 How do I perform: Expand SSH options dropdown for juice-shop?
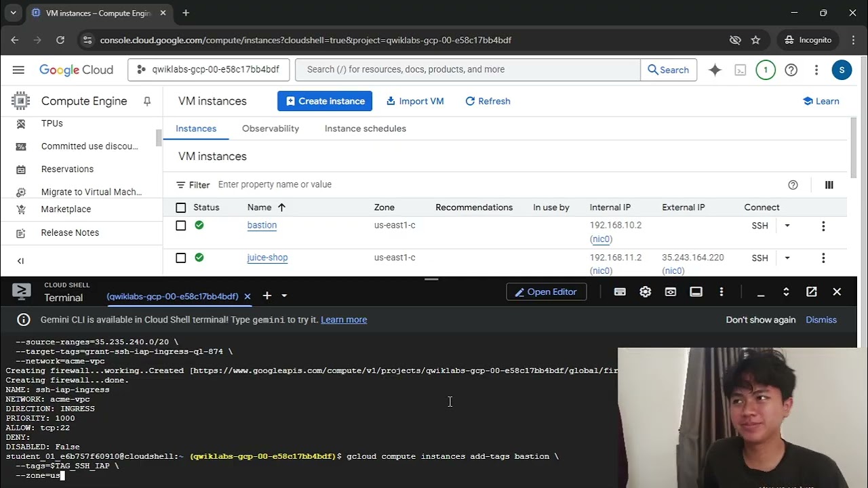point(787,258)
